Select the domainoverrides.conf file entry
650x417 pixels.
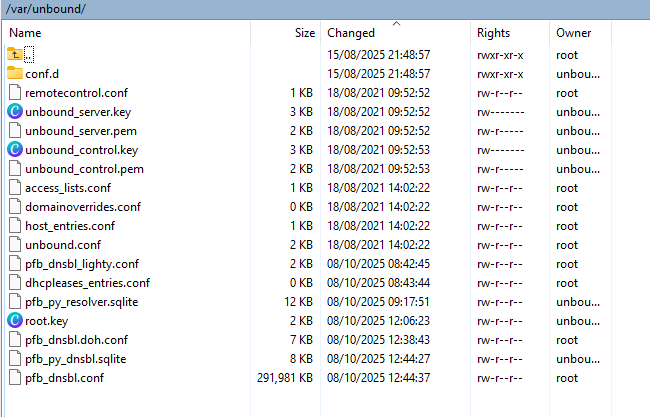click(x=83, y=206)
